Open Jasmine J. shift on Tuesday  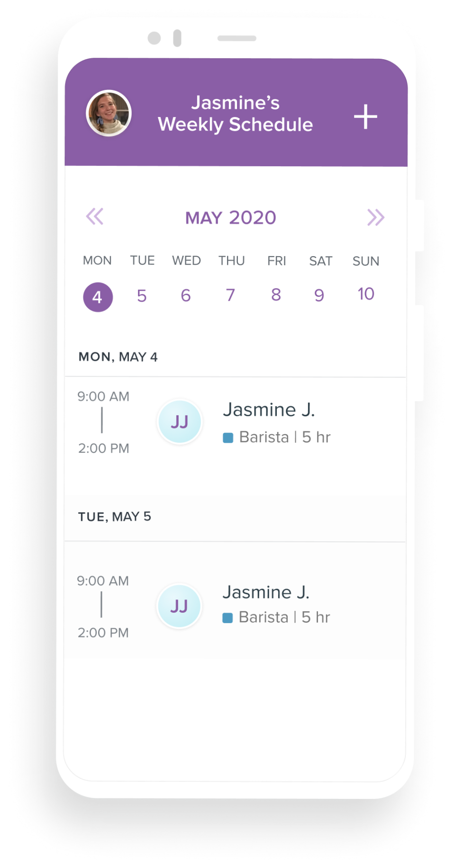tap(266, 592)
